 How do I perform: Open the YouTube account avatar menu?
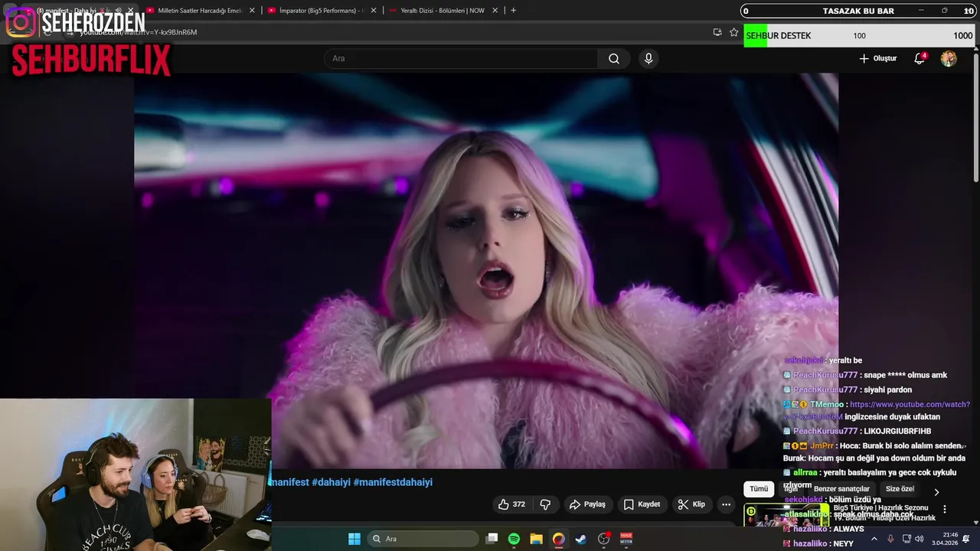point(949,59)
